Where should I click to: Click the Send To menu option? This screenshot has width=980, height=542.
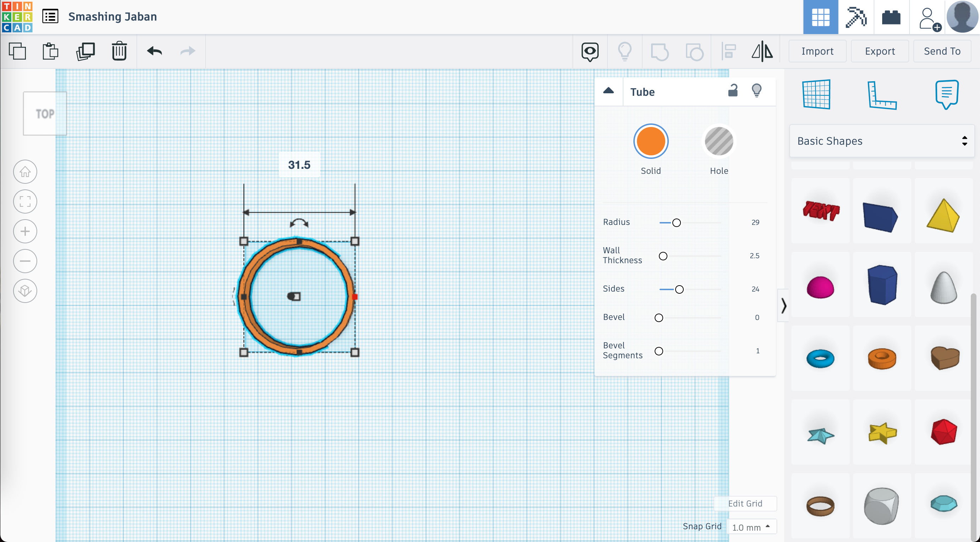coord(942,51)
